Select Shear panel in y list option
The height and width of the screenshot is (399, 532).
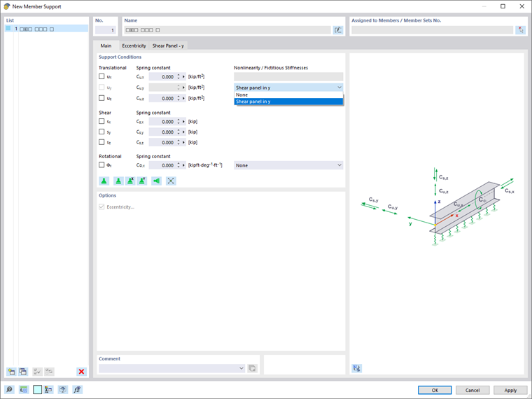coord(288,101)
